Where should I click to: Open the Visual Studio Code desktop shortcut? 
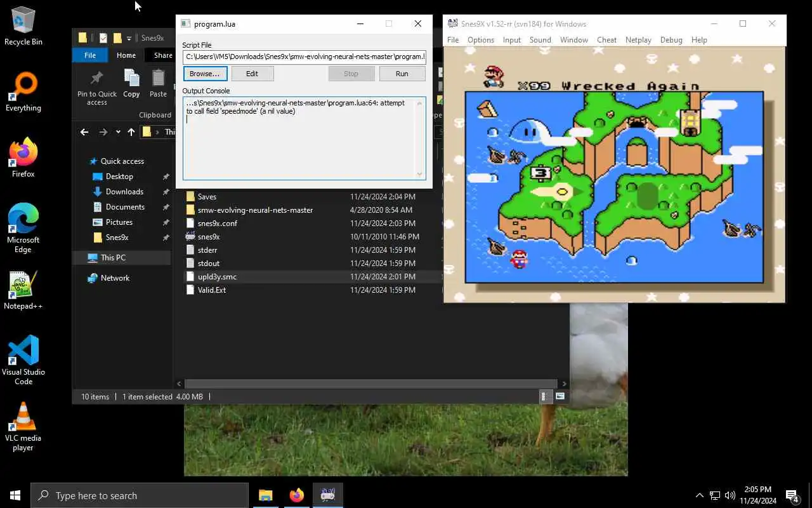pyautogui.click(x=23, y=361)
